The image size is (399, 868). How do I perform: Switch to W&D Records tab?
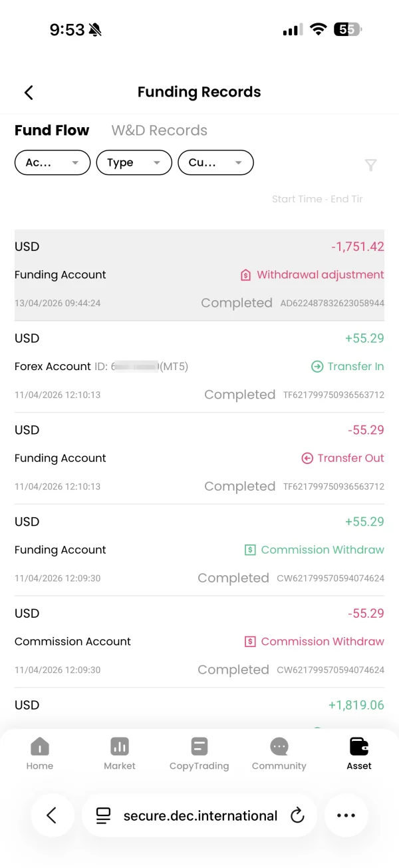(x=160, y=130)
